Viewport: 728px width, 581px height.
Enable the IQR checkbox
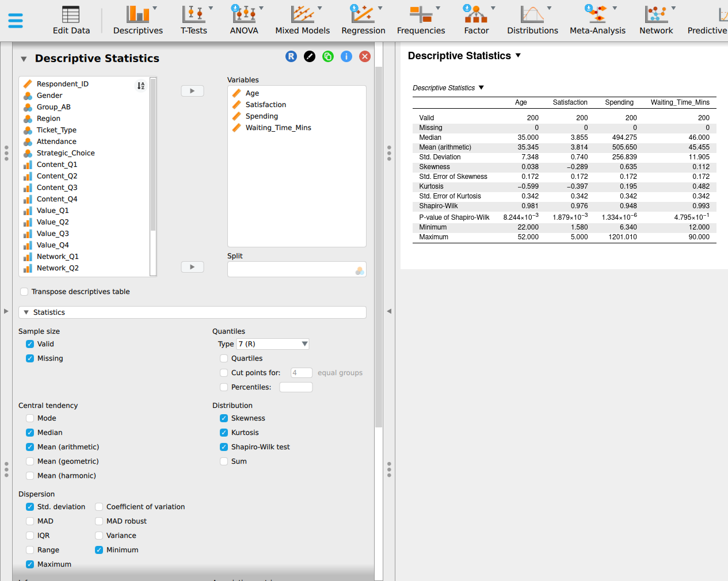[x=30, y=536]
